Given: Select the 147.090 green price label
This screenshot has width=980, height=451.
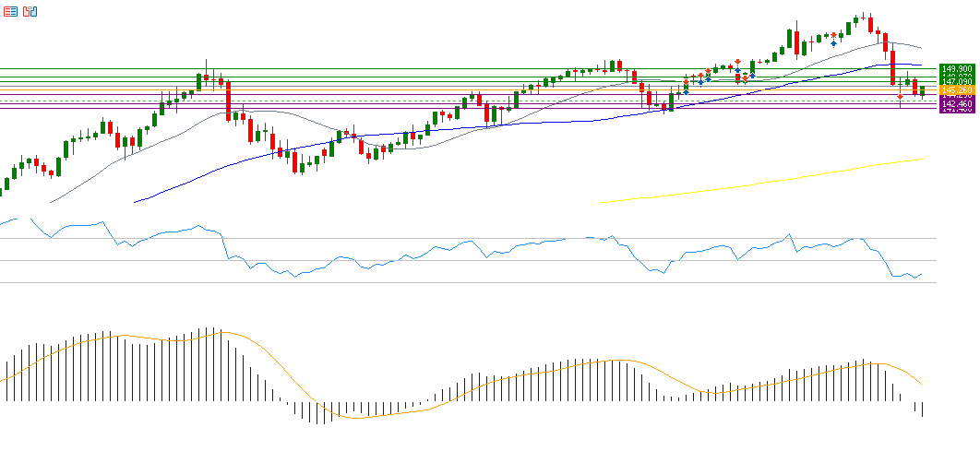Looking at the screenshot, I should pyautogui.click(x=957, y=82).
